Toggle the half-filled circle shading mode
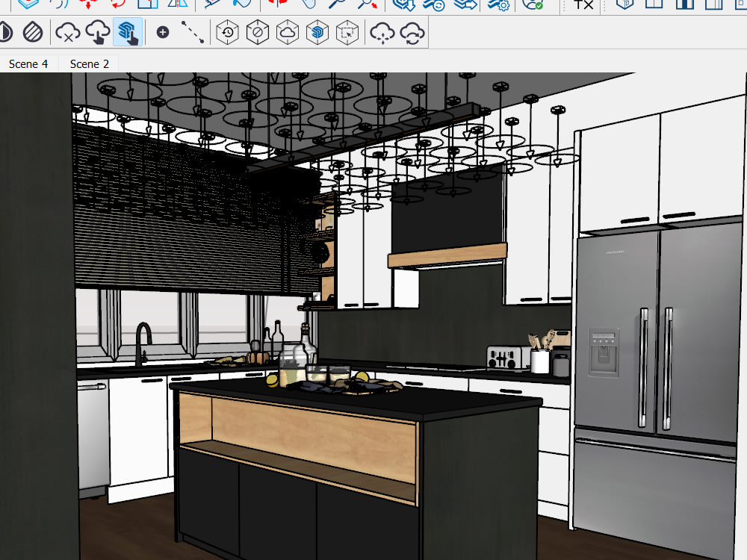 6,33
